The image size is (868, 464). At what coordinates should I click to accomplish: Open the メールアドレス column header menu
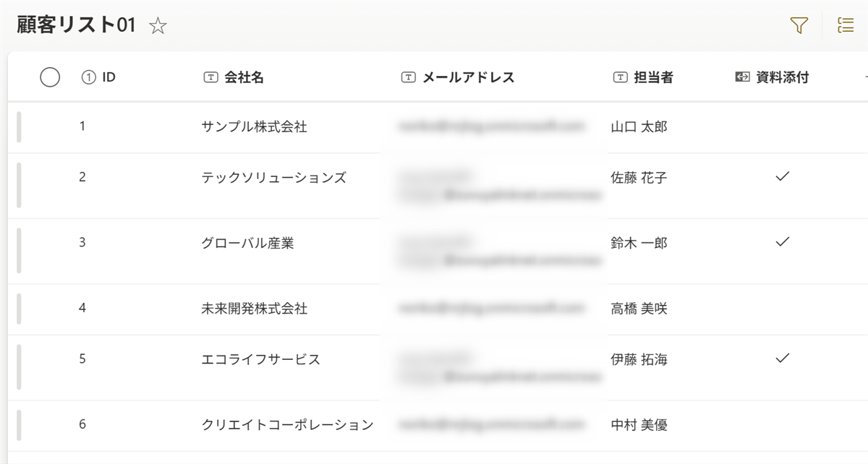pos(468,77)
